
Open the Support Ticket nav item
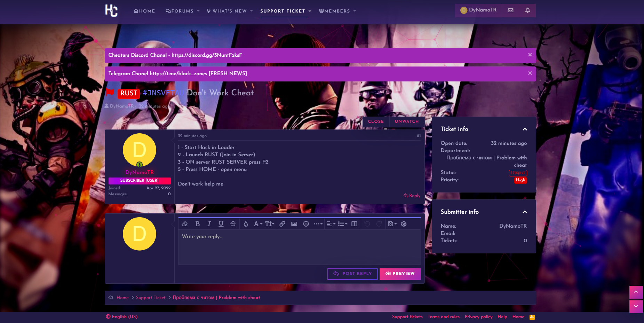pos(283,11)
